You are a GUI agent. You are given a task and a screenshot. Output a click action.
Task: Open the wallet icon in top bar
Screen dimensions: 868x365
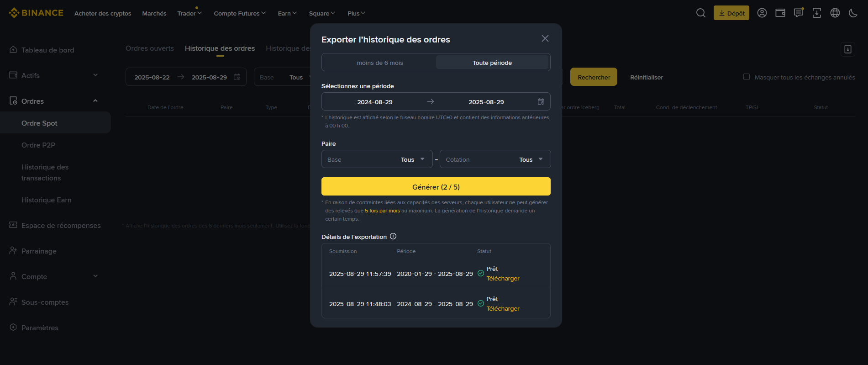[x=780, y=13]
